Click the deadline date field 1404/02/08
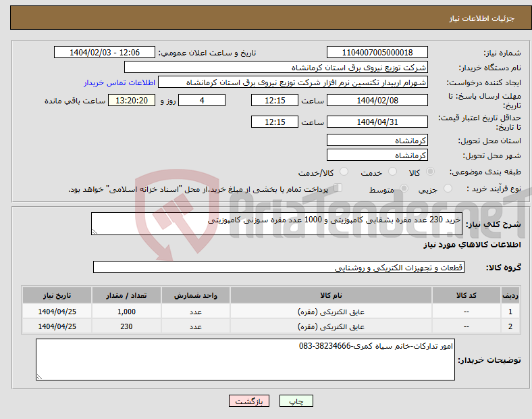This screenshot has width=532, height=419. tap(377, 100)
